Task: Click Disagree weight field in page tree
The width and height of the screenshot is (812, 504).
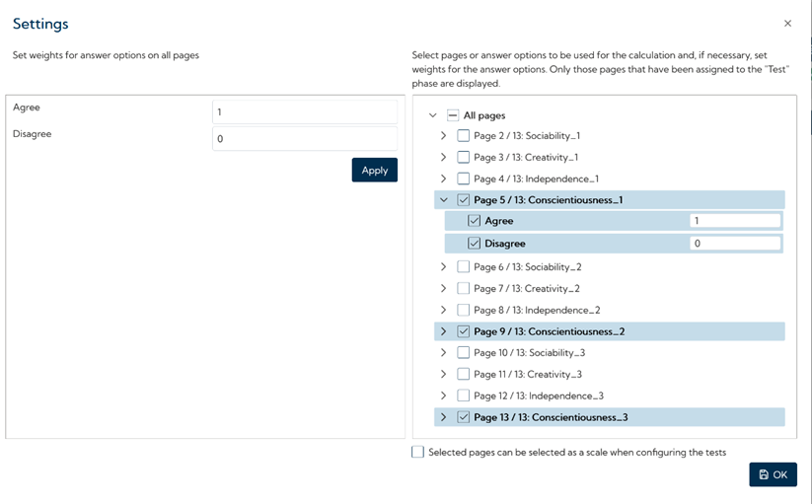Action: [734, 243]
